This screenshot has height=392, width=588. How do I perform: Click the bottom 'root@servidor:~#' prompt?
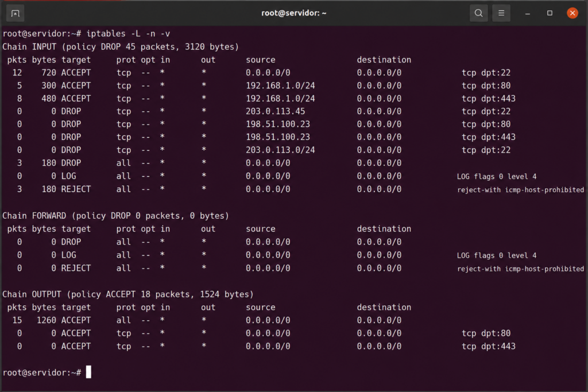coord(42,373)
